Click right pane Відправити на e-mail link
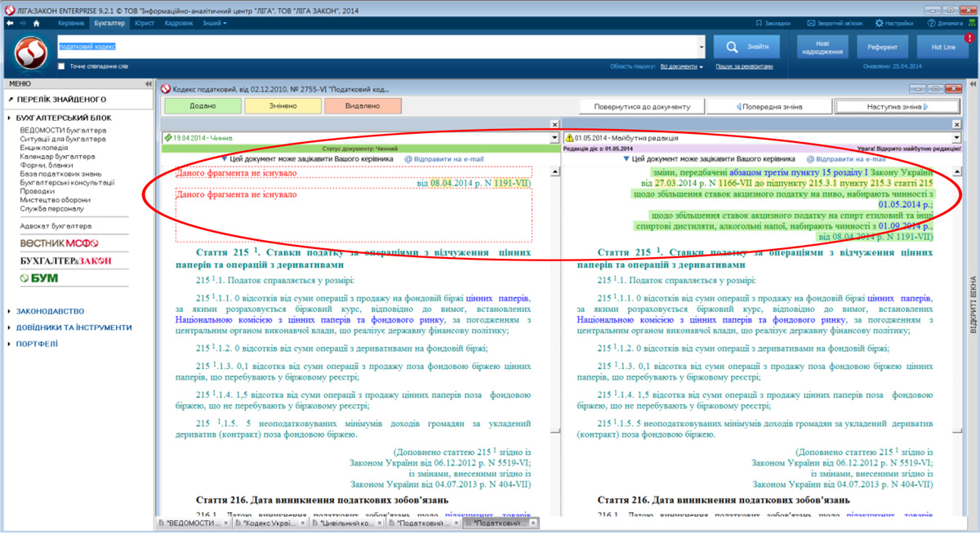 846,158
